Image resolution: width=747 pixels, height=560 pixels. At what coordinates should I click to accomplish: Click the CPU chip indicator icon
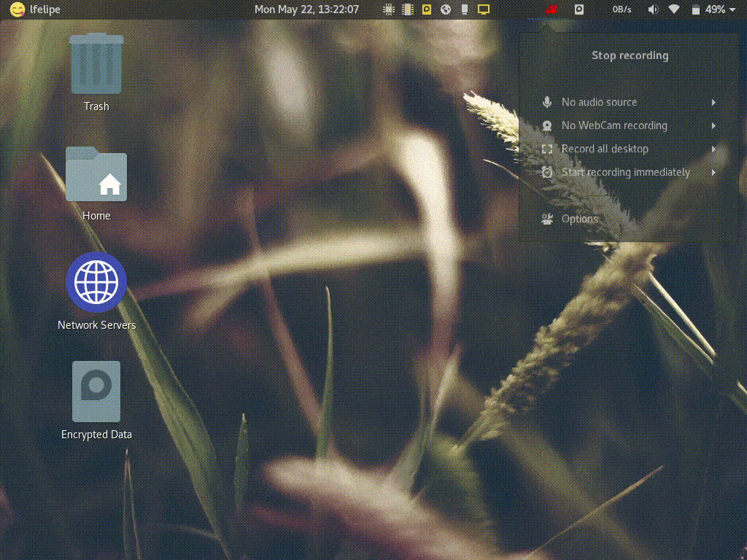[x=389, y=9]
